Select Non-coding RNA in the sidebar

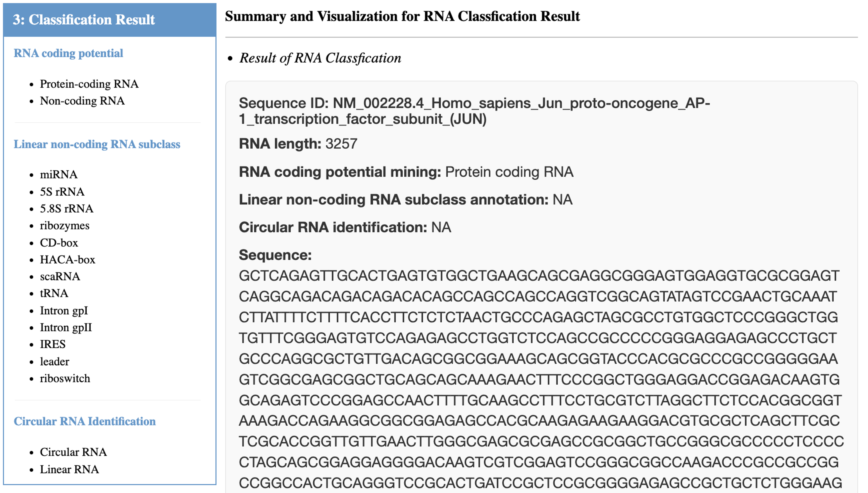(x=82, y=101)
